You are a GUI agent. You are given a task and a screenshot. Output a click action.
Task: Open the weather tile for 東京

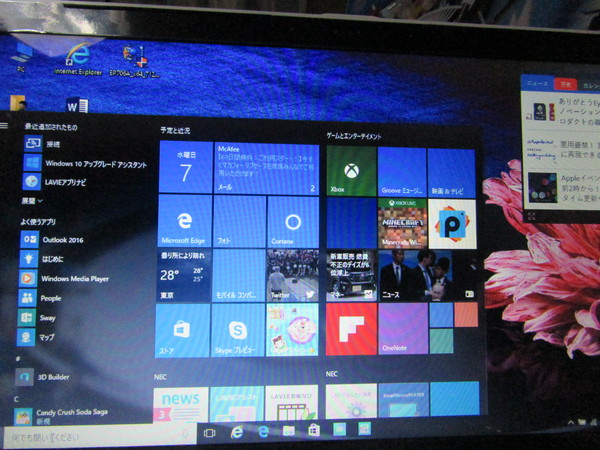(x=184, y=275)
